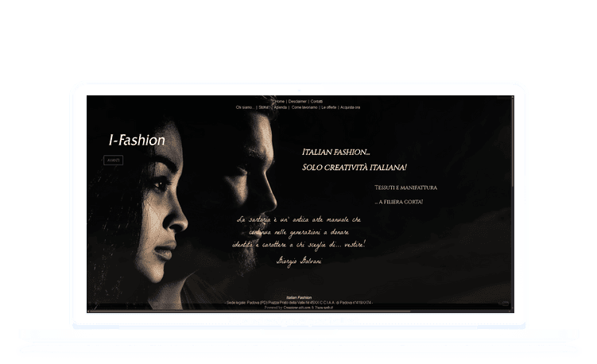This screenshot has width=597, height=364.
Task: Click the Giorgio Galvani signature
Action: point(300,259)
